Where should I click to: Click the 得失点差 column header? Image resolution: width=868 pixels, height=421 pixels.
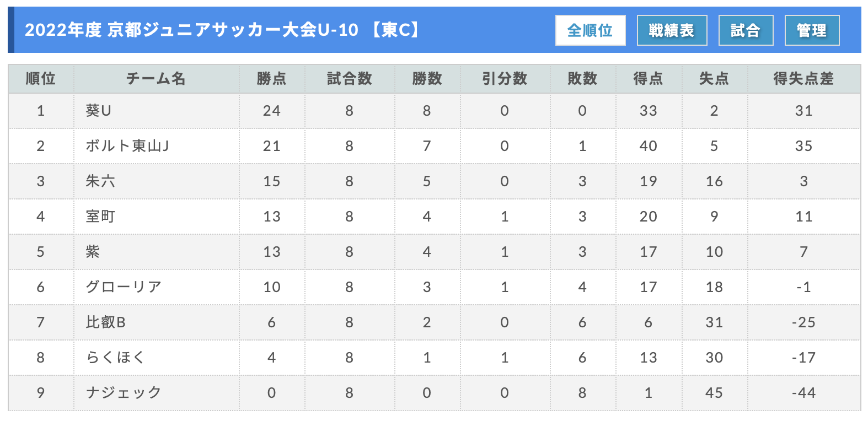(x=803, y=79)
